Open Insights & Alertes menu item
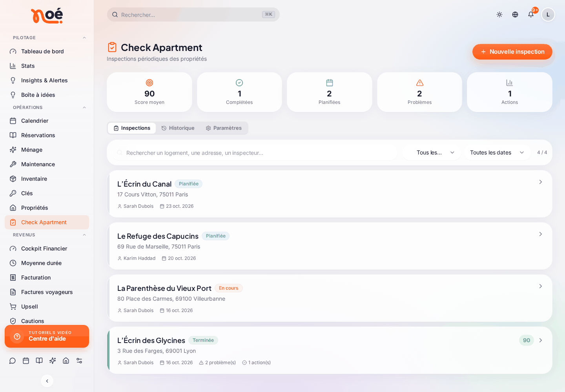The width and height of the screenshot is (565, 392). click(47, 80)
